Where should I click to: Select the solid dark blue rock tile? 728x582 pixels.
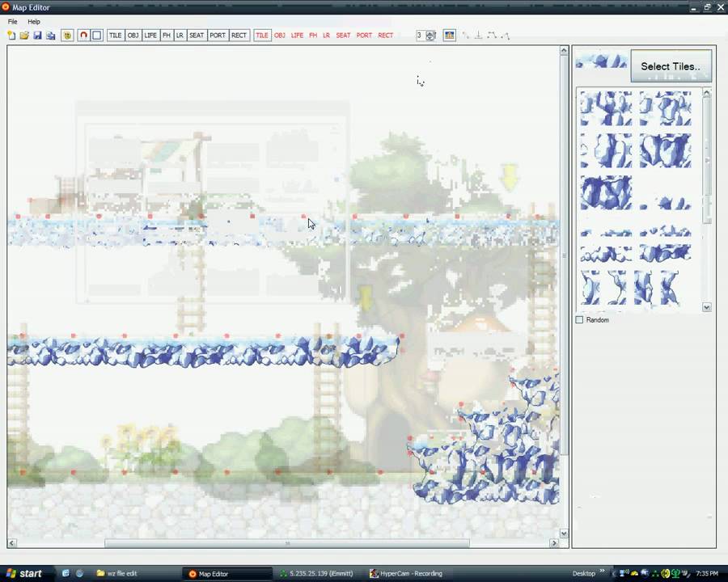point(606,192)
